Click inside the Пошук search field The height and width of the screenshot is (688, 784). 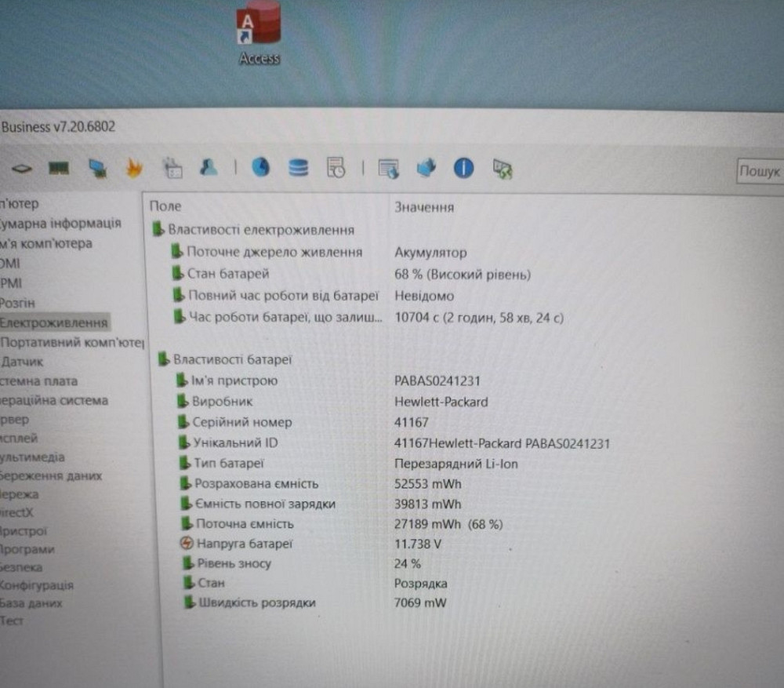click(760, 170)
